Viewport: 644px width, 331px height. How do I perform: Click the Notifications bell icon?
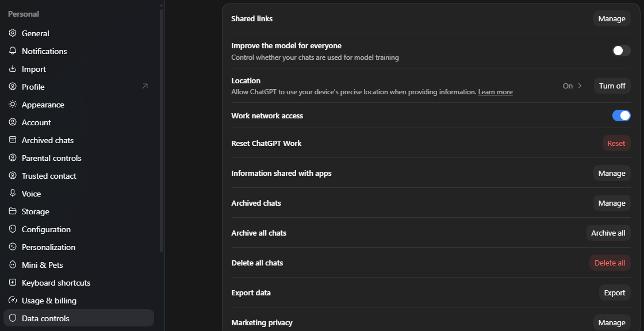[x=13, y=51]
